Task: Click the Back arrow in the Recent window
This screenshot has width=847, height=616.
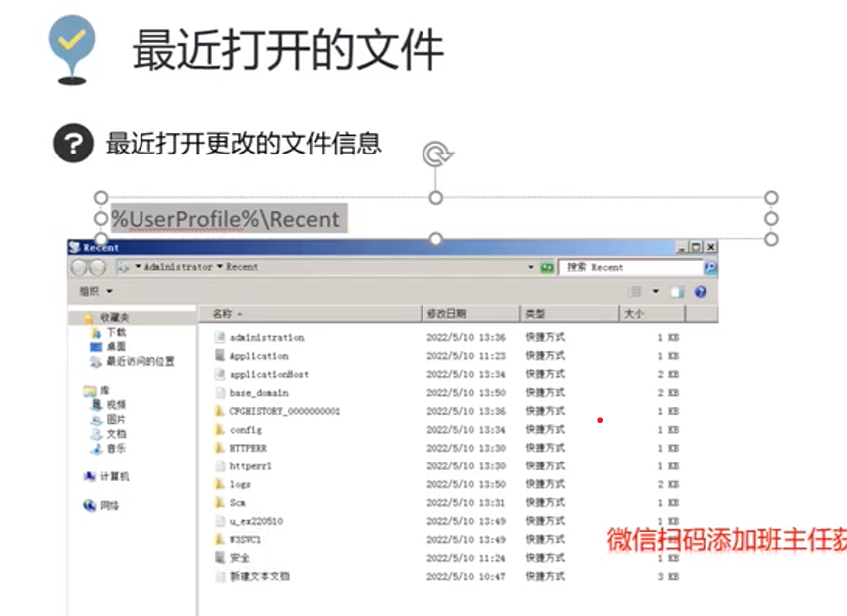Action: click(x=80, y=267)
